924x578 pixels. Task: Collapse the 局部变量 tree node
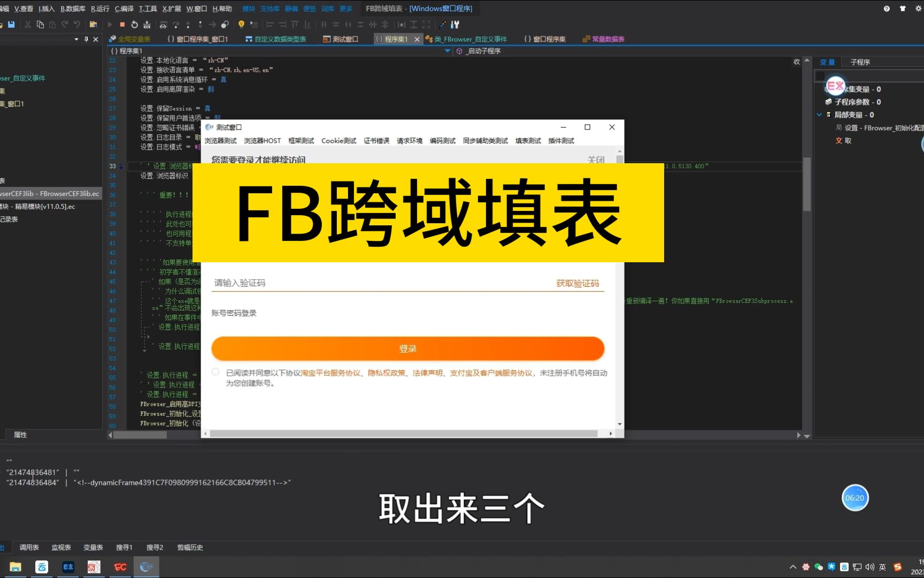click(x=819, y=115)
